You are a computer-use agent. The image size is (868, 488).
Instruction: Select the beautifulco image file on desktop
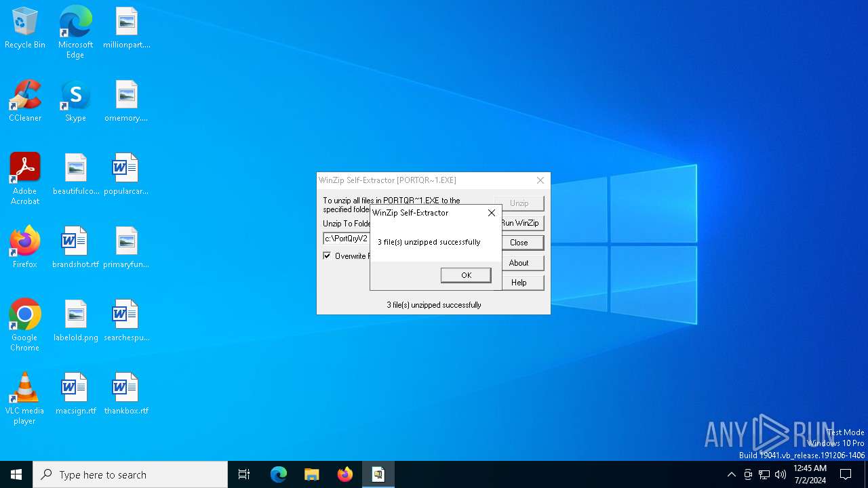(x=76, y=175)
